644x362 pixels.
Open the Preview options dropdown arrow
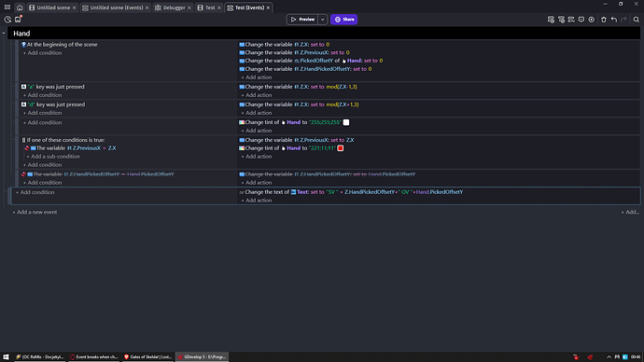click(x=322, y=20)
